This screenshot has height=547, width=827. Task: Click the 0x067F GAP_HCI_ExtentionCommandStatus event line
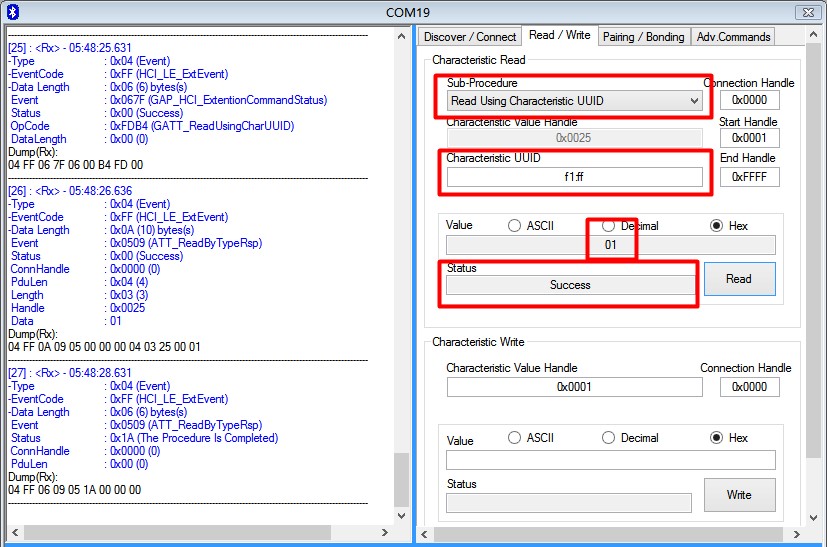[169, 100]
